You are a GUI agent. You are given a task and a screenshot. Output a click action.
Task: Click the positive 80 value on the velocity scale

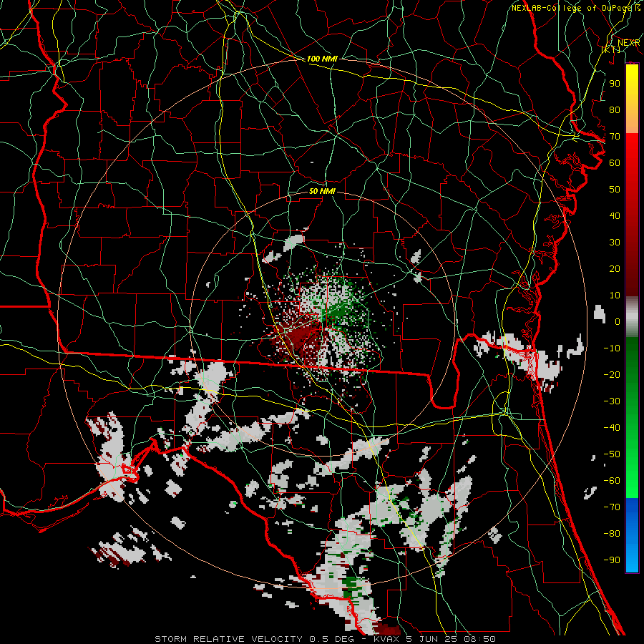click(615, 109)
